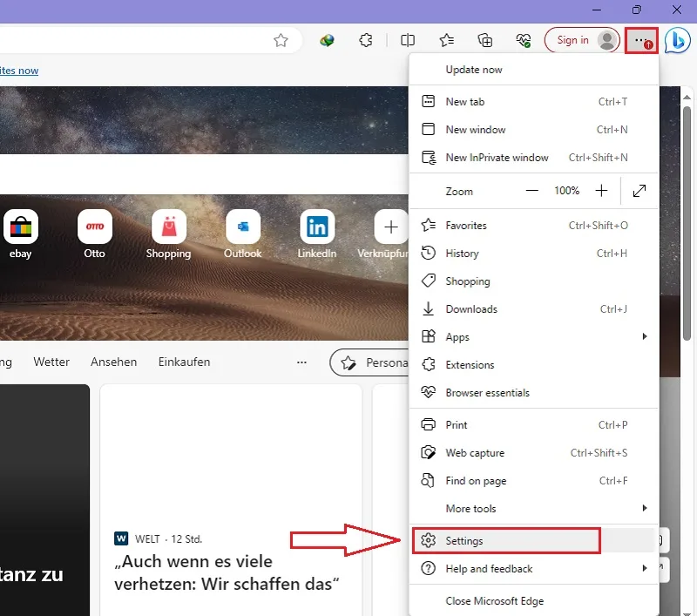The width and height of the screenshot is (697, 616).
Task: Open the WELT news article headline
Action: click(x=227, y=573)
